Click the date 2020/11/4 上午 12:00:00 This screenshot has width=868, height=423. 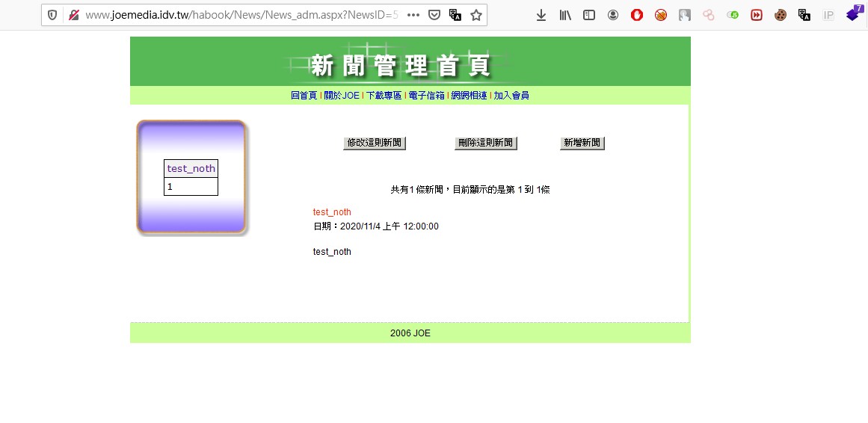[x=390, y=226]
